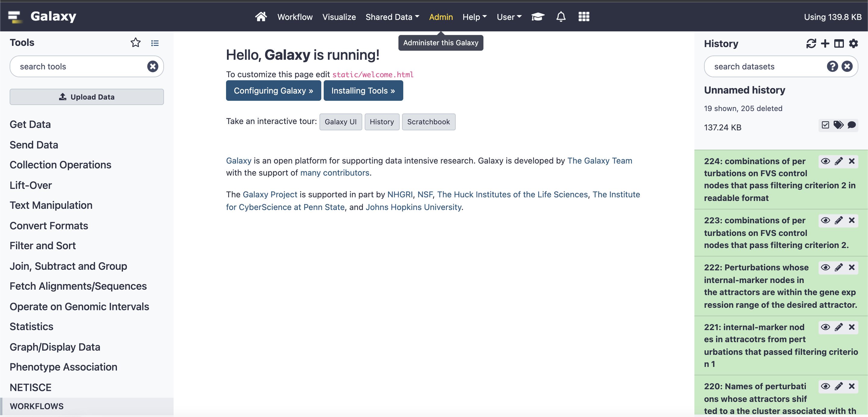The image size is (868, 417).
Task: Open the apps grid icon in the masthead
Action: point(583,17)
